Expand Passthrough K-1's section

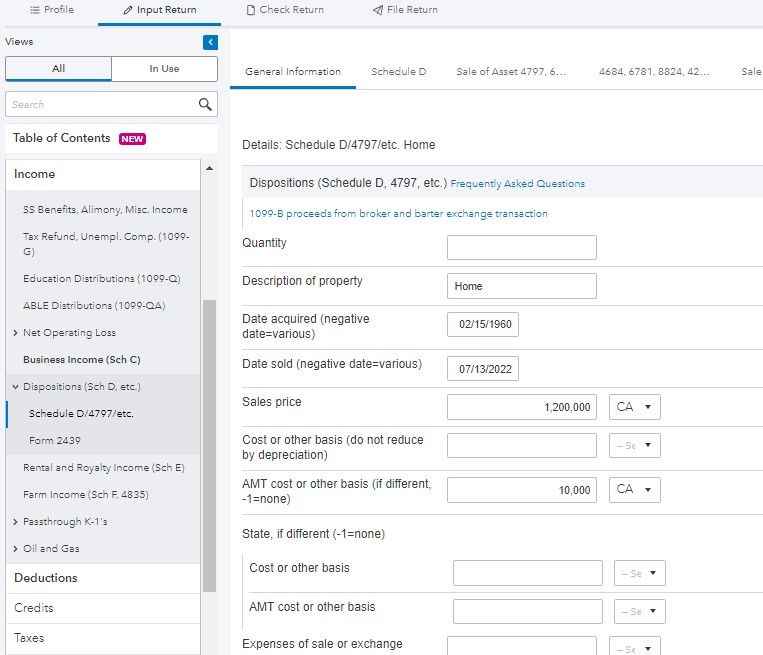point(15,522)
